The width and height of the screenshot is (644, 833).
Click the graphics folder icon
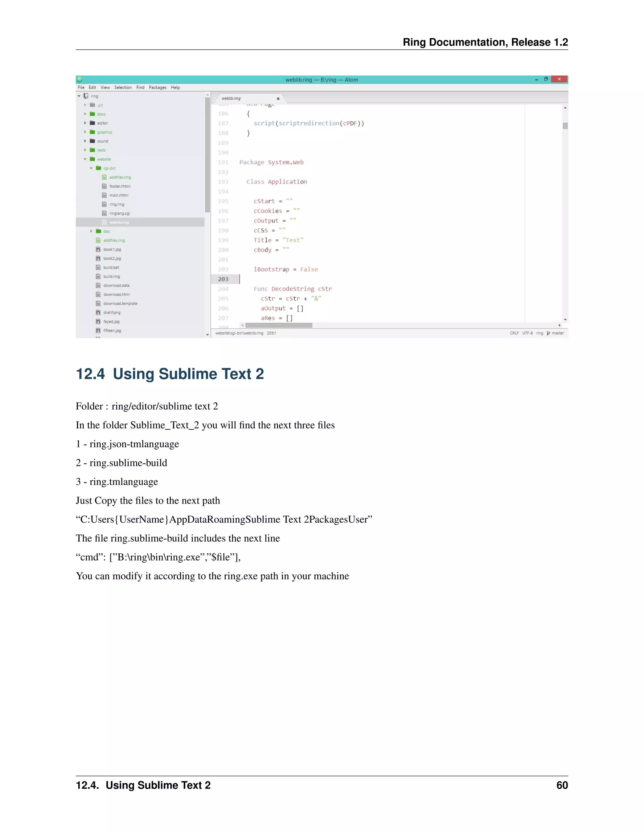pyautogui.click(x=92, y=132)
